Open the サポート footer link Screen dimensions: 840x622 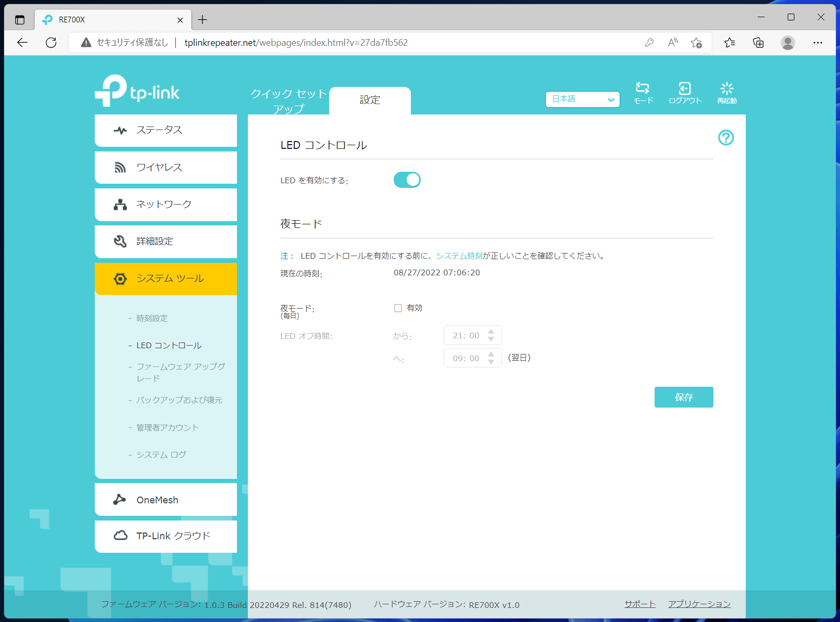[x=640, y=604]
